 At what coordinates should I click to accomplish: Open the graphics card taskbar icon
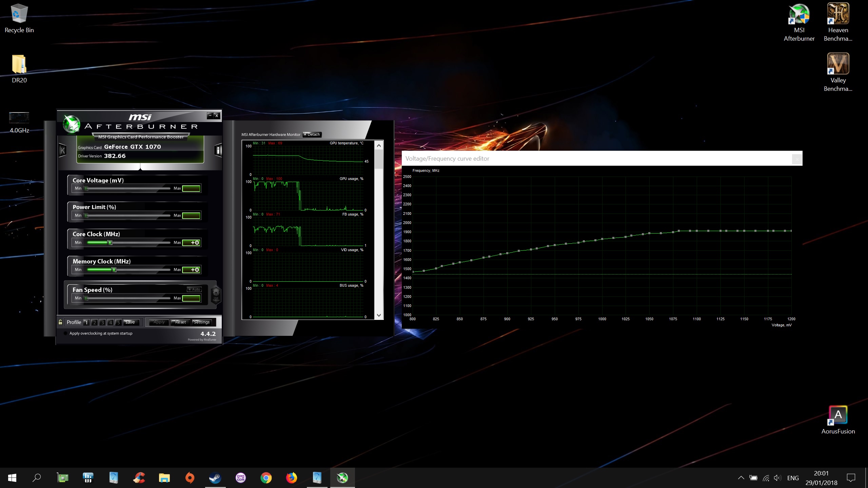coord(62,478)
